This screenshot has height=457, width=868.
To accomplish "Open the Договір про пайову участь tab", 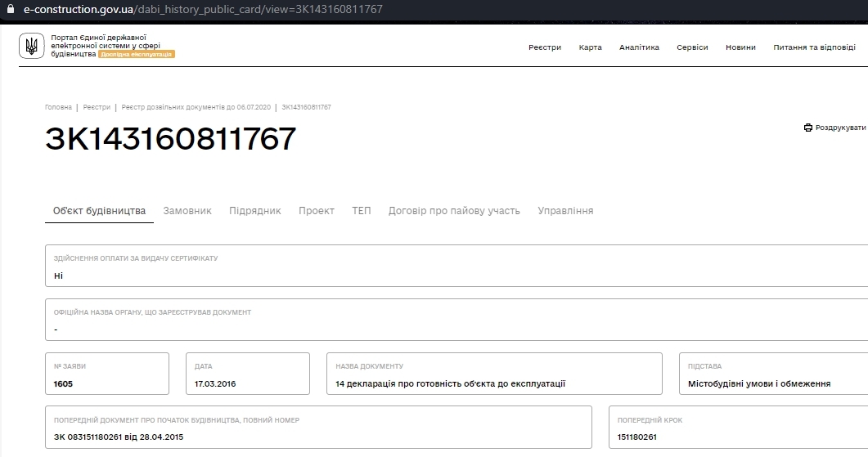I will (x=454, y=211).
